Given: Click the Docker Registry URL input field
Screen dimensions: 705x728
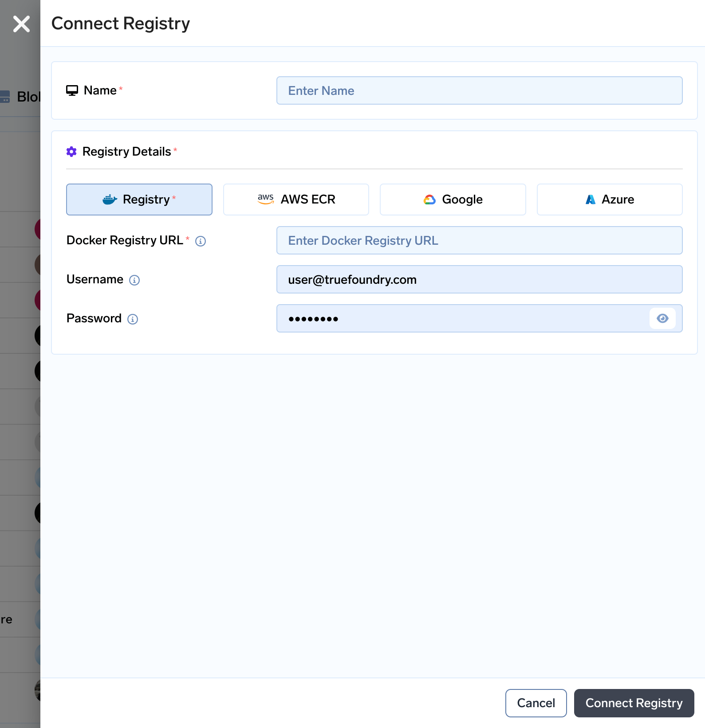Looking at the screenshot, I should pos(479,240).
